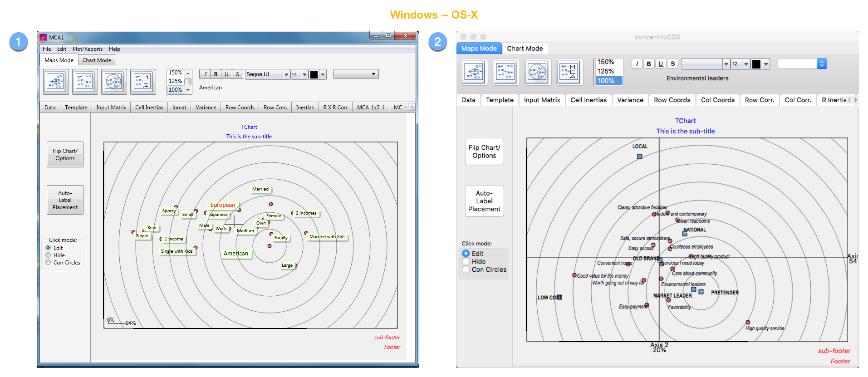This screenshot has width=868, height=377.
Task: Select 150% zoom level in concentricCGS list
Action: (x=606, y=62)
